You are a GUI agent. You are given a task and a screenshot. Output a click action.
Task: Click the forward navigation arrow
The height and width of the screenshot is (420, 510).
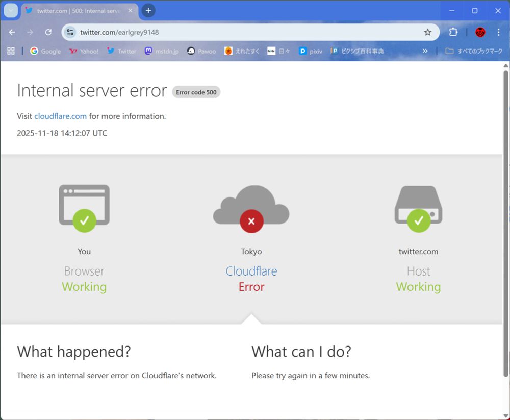[30, 32]
